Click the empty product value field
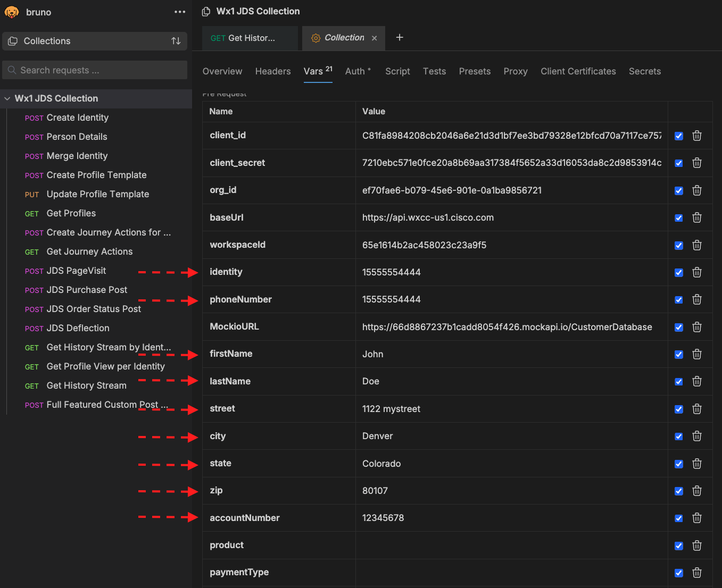 [x=511, y=545]
